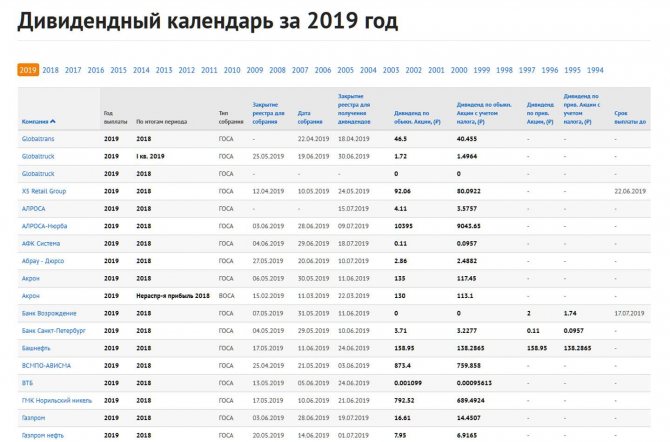Open Акрон link with 135 dividend
Viewport: 670px width, 442px height.
point(30,279)
